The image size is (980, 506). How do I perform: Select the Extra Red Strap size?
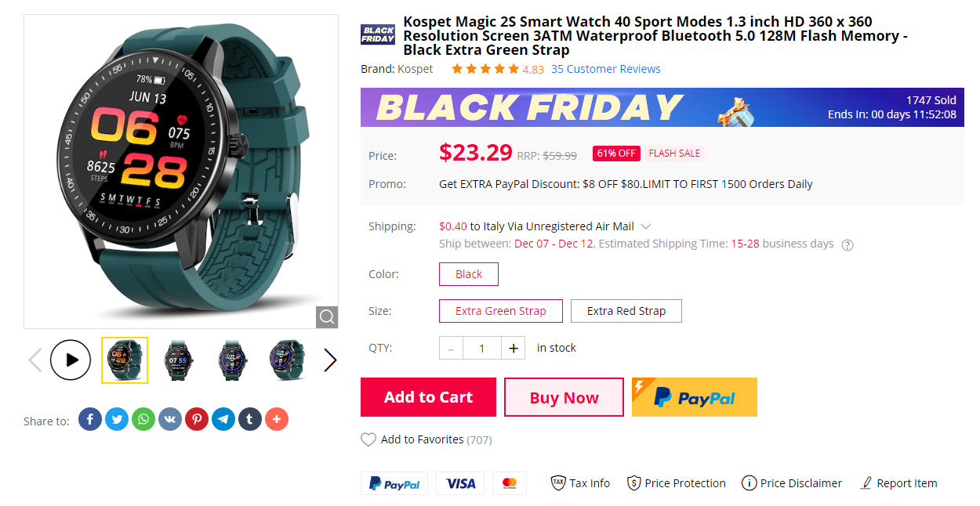point(626,311)
